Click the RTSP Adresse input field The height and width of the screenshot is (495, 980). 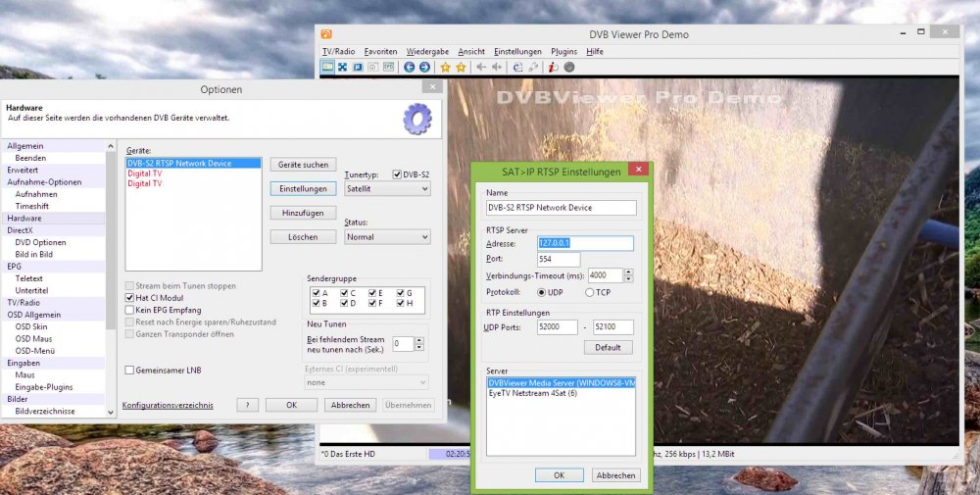[x=584, y=244]
